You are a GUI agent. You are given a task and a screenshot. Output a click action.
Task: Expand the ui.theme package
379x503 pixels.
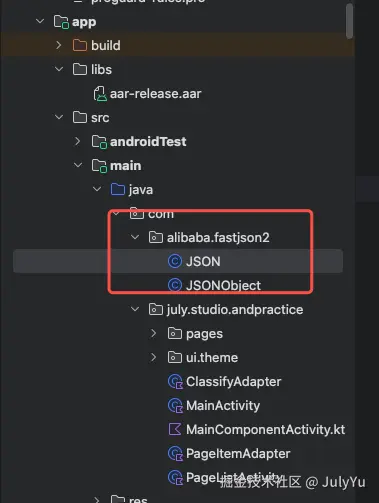pyautogui.click(x=153, y=357)
